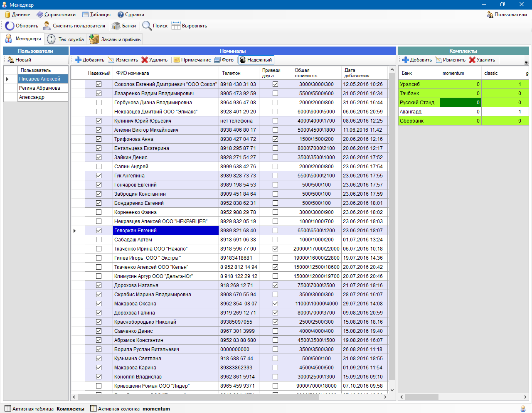Viewport: 532px width, 413px height.
Task: Click Удалить red cross in Номиналы toolbar
Action: [145, 60]
